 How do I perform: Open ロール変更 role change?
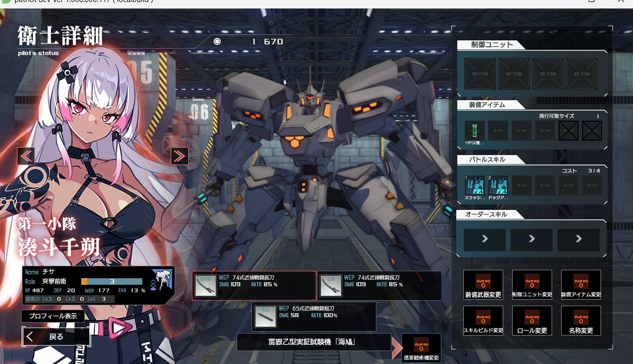(x=532, y=321)
